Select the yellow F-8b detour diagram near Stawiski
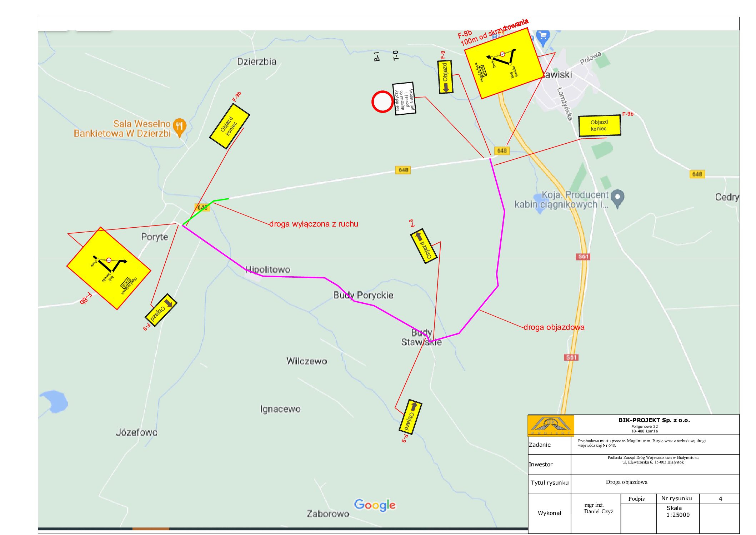756x535 pixels. pos(504,63)
